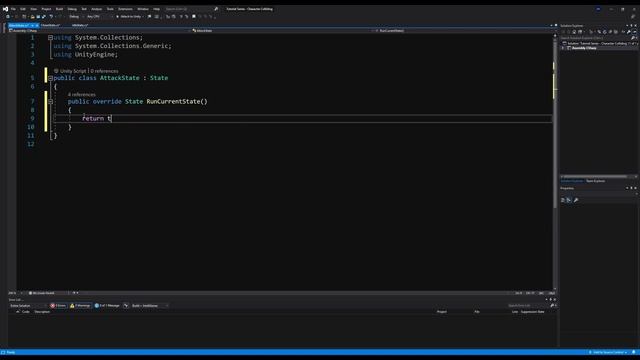Open the RunCurrentState member navigation dropdown
Screen dimensions: 640x360
pyautogui.click(x=463, y=31)
